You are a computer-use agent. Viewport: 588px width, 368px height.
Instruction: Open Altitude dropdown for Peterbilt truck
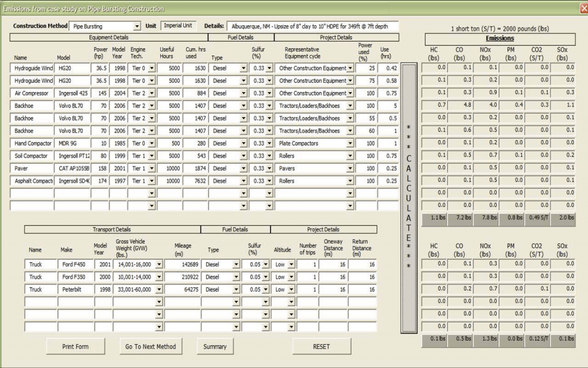click(x=291, y=290)
